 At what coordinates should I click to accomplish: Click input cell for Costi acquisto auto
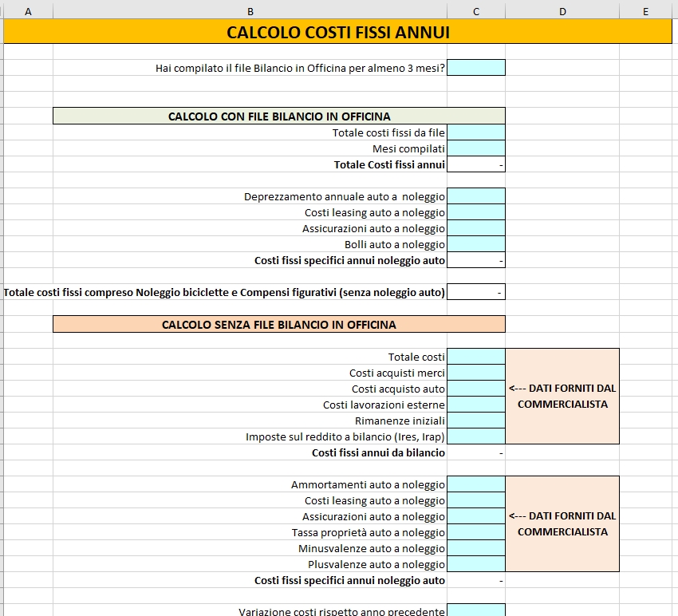tap(476, 389)
